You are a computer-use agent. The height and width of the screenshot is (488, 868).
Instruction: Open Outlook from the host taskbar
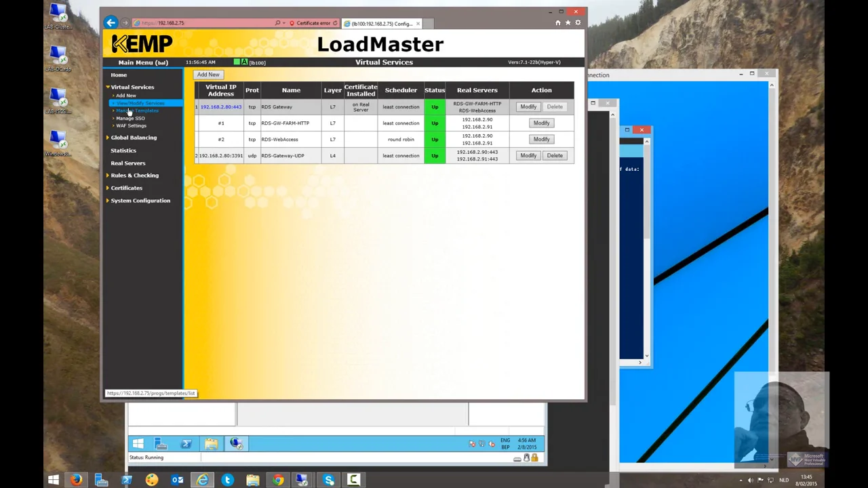coord(177,481)
